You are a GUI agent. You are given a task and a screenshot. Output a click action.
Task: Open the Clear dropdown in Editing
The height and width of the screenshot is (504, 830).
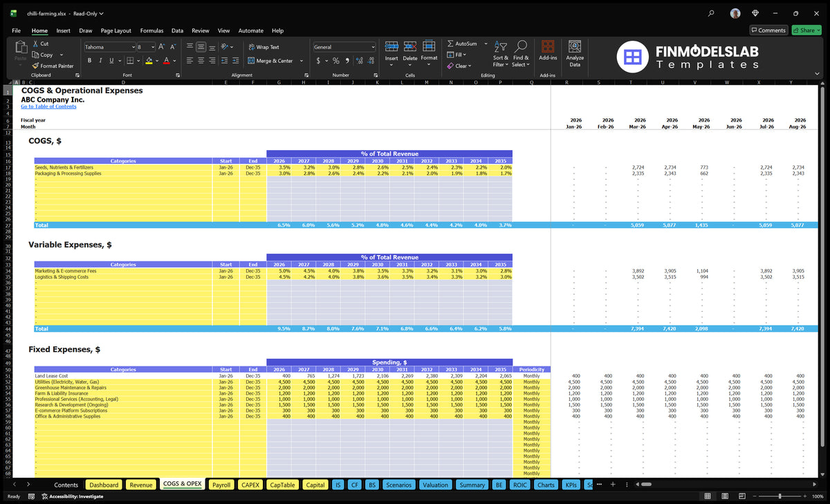pyautogui.click(x=459, y=66)
